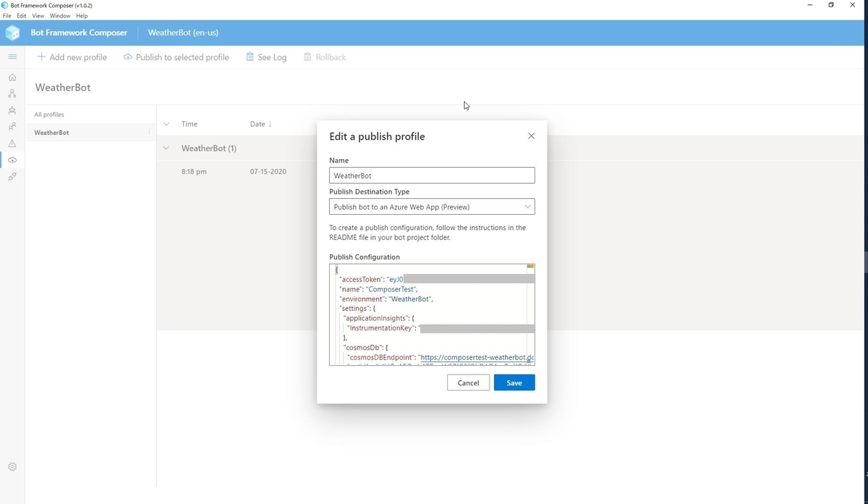Screen dimensions: 868x504
Task: Click the "name": "ComposerTest" line
Action: tap(378, 289)
